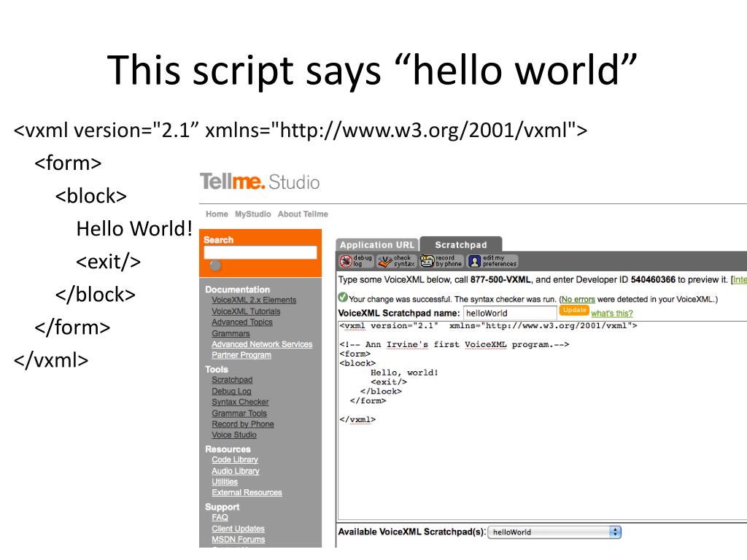Open the Code Library link

point(235,459)
